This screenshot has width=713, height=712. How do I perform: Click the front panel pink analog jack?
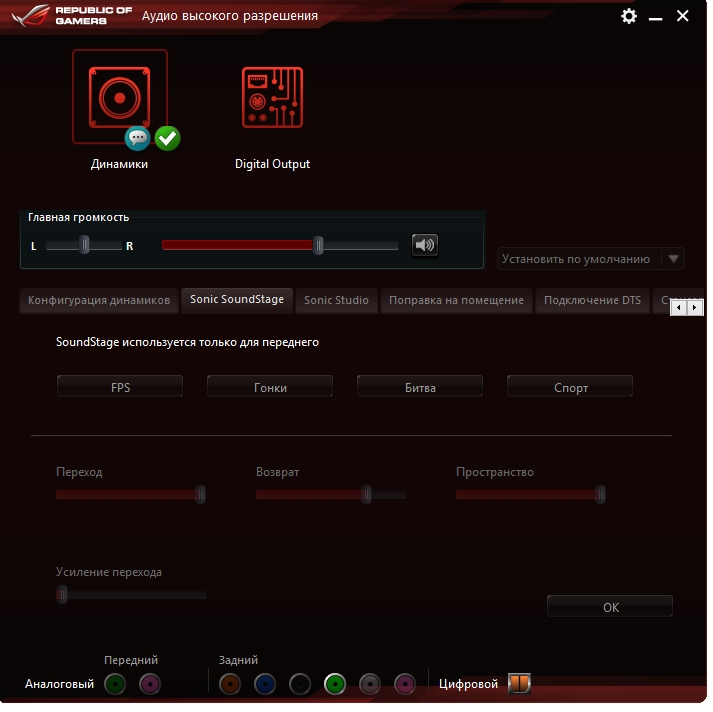coord(150,684)
